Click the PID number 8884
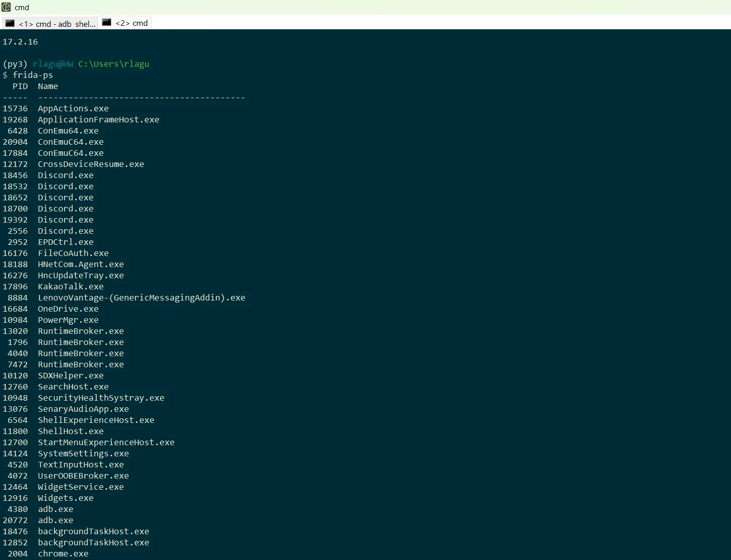The image size is (731, 560). (18, 297)
